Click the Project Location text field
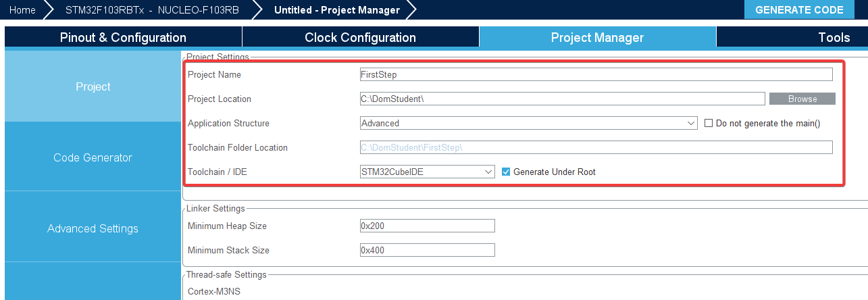Image resolution: width=868 pixels, height=300 pixels. point(561,99)
